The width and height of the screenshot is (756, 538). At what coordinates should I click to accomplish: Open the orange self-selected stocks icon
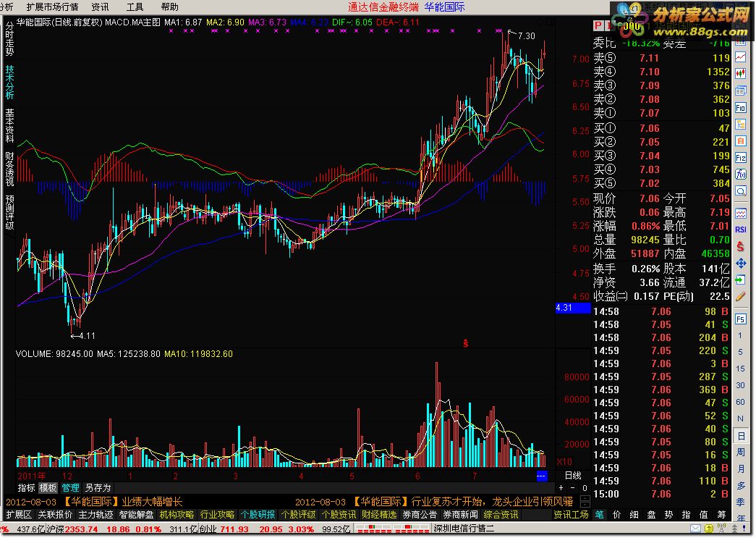tap(741, 141)
